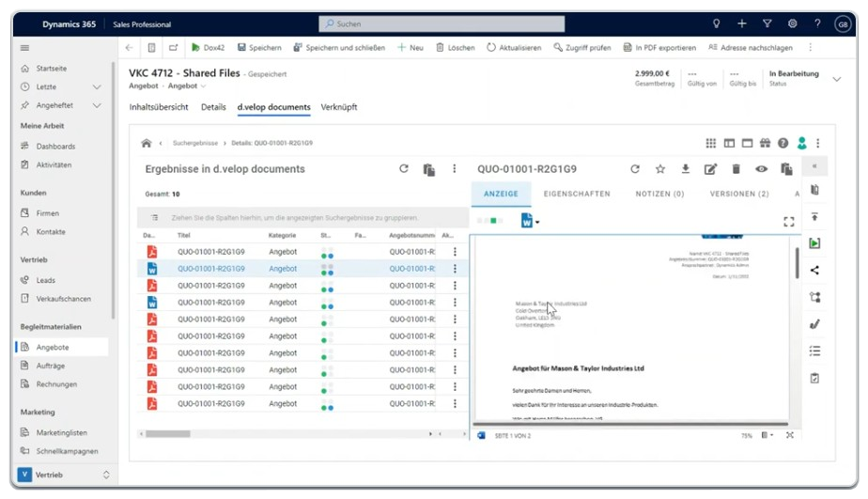Expand the record header chevron
Image resolution: width=868 pixels, height=499 pixels.
click(x=836, y=79)
